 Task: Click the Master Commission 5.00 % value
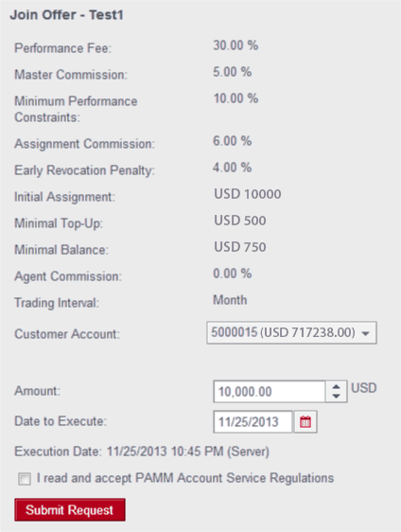(x=233, y=72)
